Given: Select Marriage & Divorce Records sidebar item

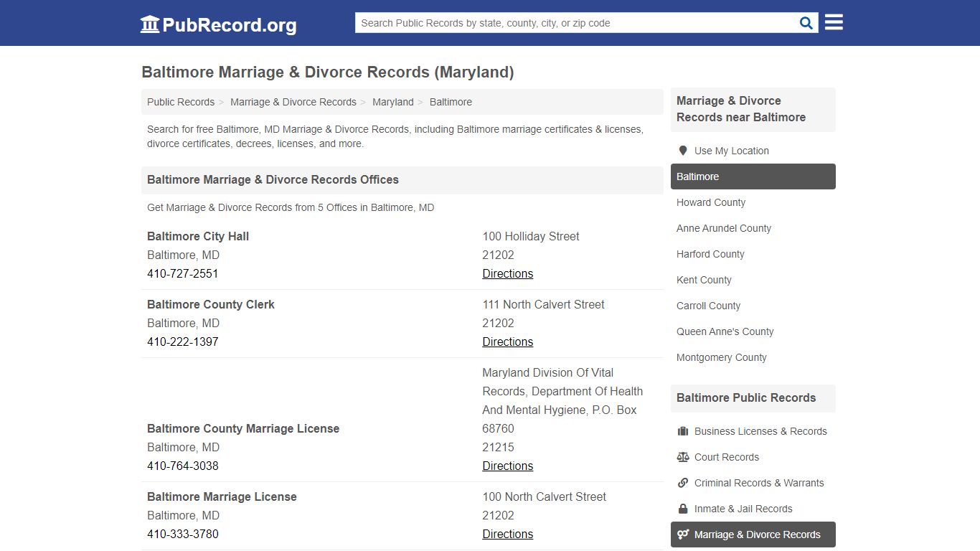Looking at the screenshot, I should [753, 534].
